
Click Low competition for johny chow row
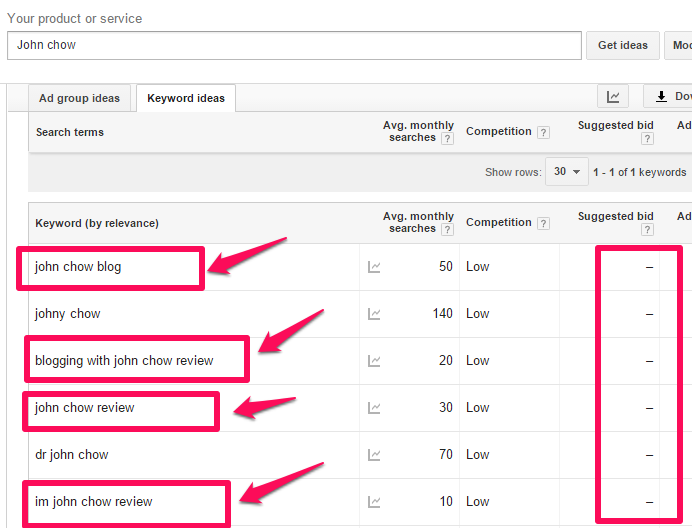(478, 314)
